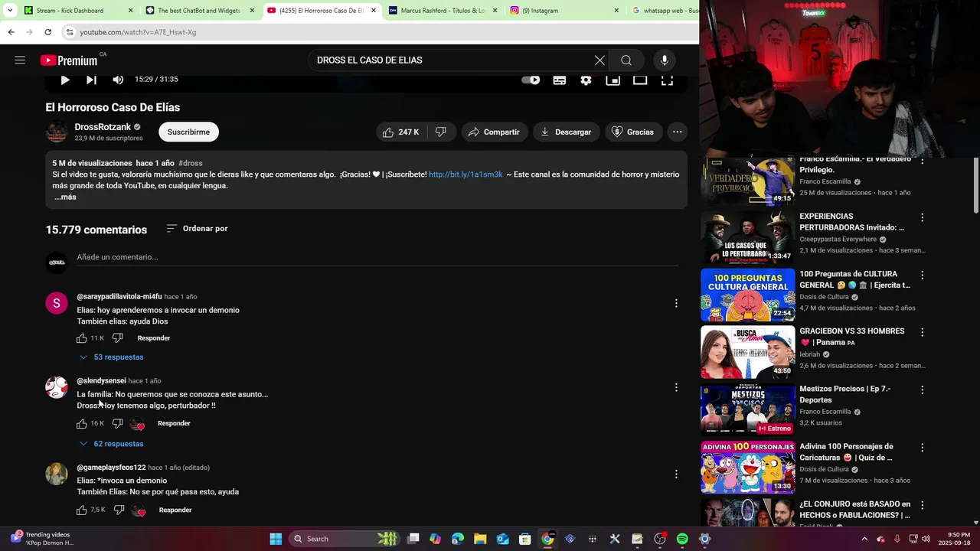Image resolution: width=980 pixels, height=551 pixels.
Task: Dislike the @slendysensei comment
Action: (118, 424)
